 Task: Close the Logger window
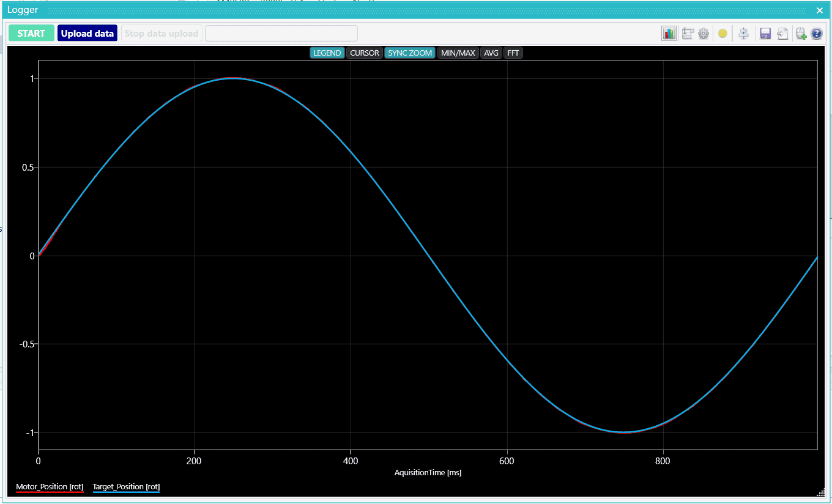[820, 10]
